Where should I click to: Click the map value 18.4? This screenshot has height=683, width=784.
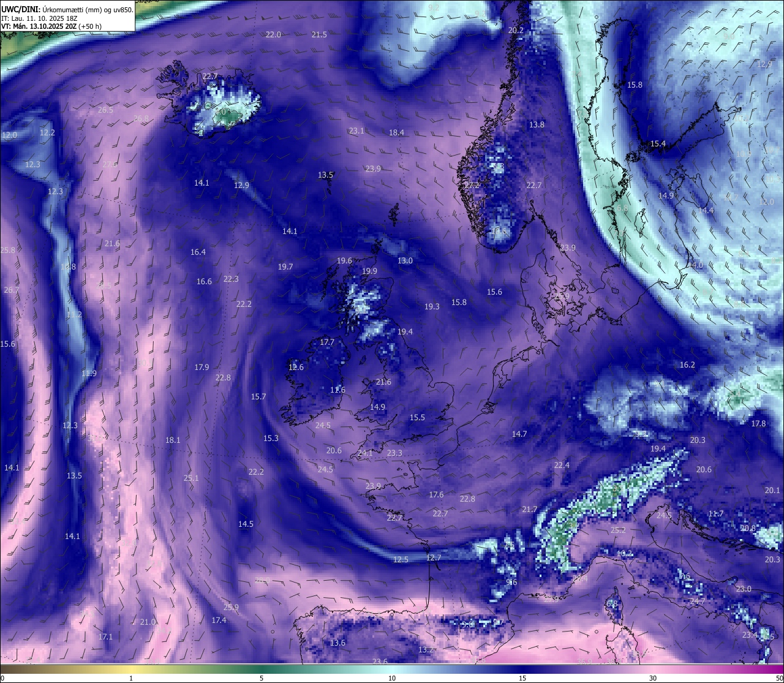coord(396,133)
